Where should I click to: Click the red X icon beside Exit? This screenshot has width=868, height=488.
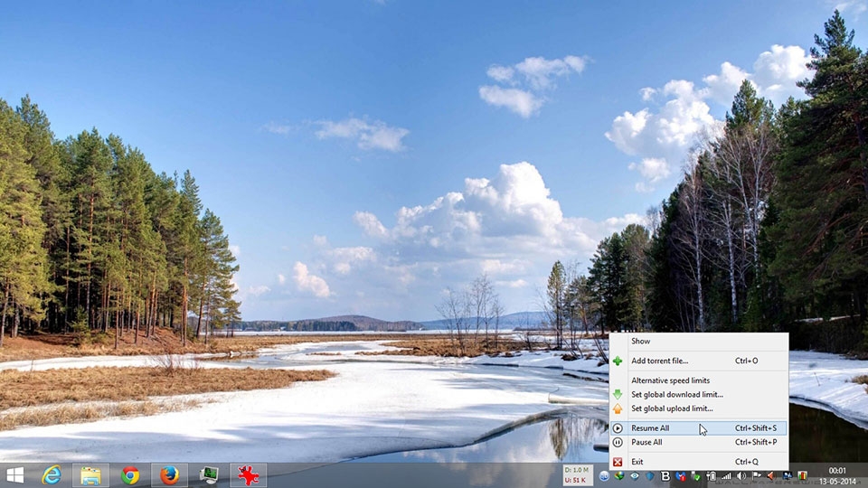(x=618, y=462)
